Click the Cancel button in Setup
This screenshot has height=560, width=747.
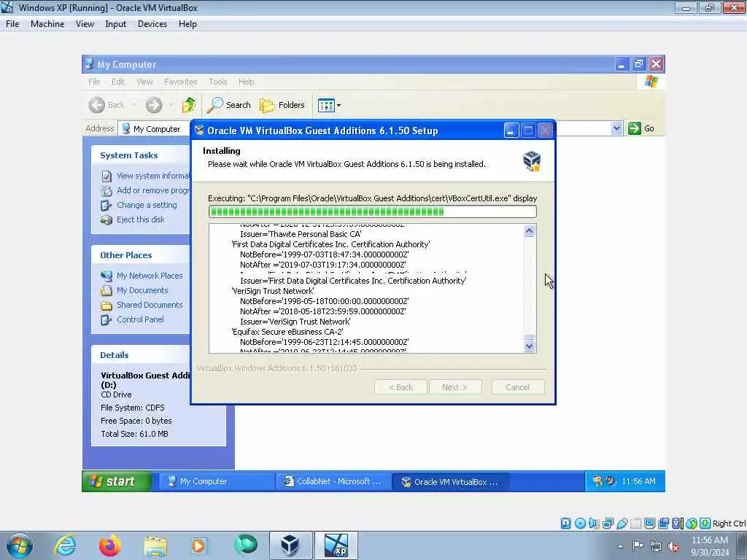(x=517, y=387)
